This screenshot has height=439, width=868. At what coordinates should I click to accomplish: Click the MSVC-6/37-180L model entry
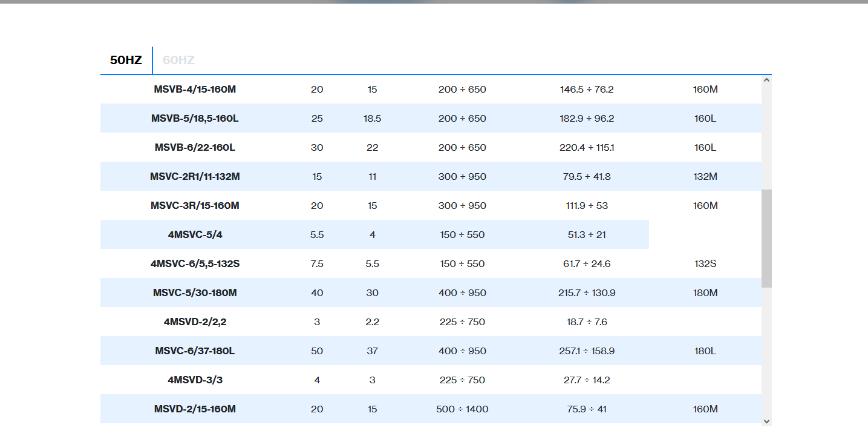click(195, 351)
